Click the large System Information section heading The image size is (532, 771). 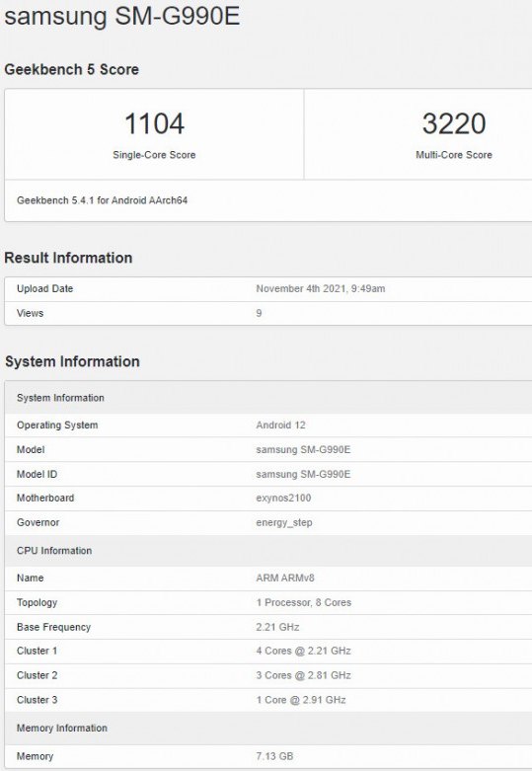pyautogui.click(x=72, y=361)
